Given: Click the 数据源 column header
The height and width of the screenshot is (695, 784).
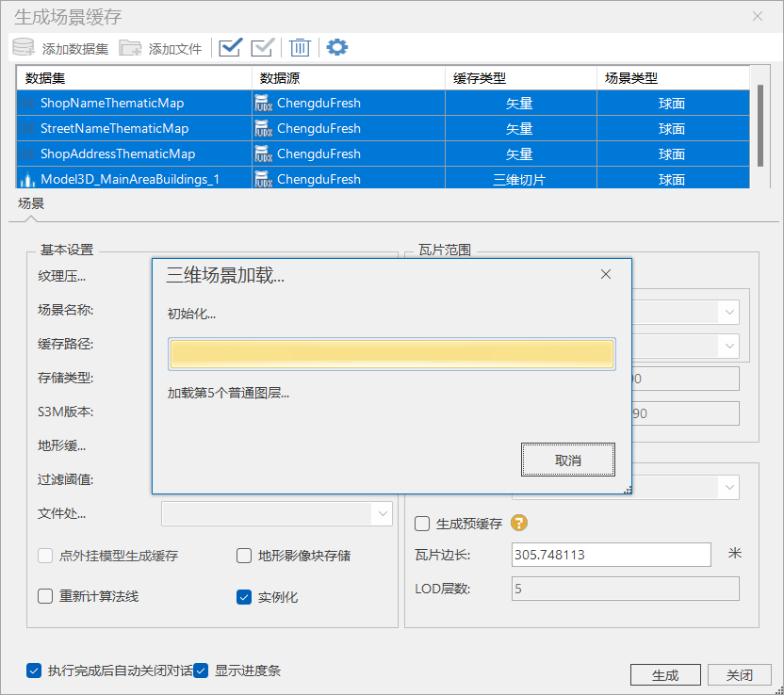Looking at the screenshot, I should tap(349, 78).
